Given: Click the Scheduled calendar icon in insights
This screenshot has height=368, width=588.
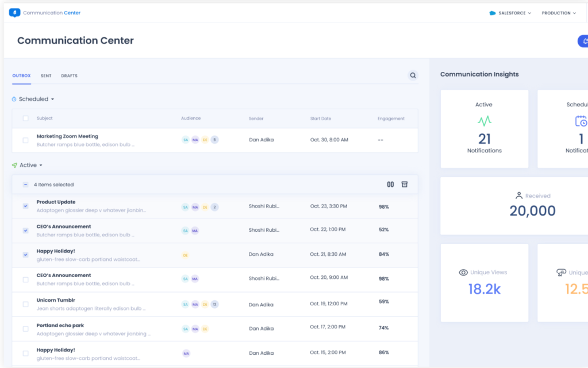Looking at the screenshot, I should 581,121.
